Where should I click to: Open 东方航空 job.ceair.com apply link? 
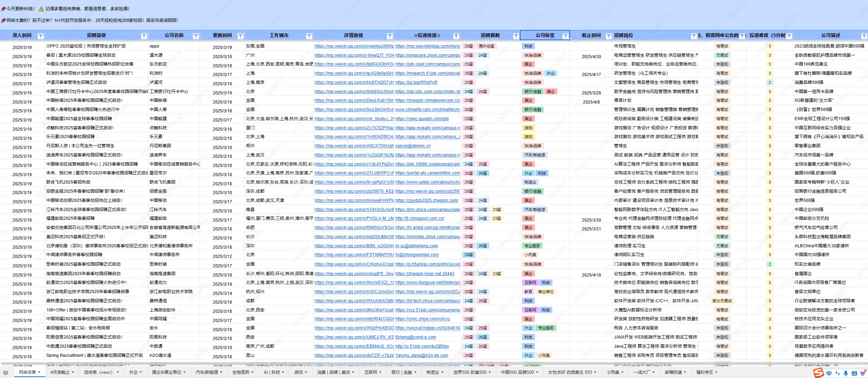point(428,64)
